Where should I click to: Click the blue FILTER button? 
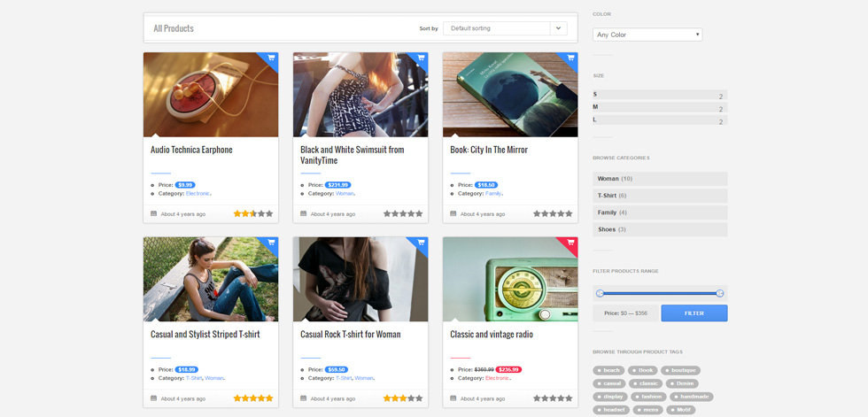pyautogui.click(x=694, y=313)
